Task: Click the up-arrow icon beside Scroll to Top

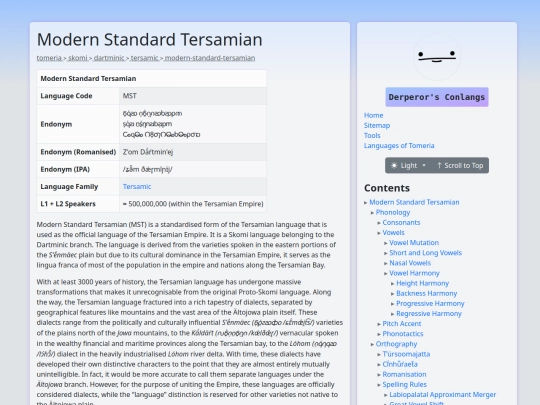Action: pyautogui.click(x=439, y=166)
